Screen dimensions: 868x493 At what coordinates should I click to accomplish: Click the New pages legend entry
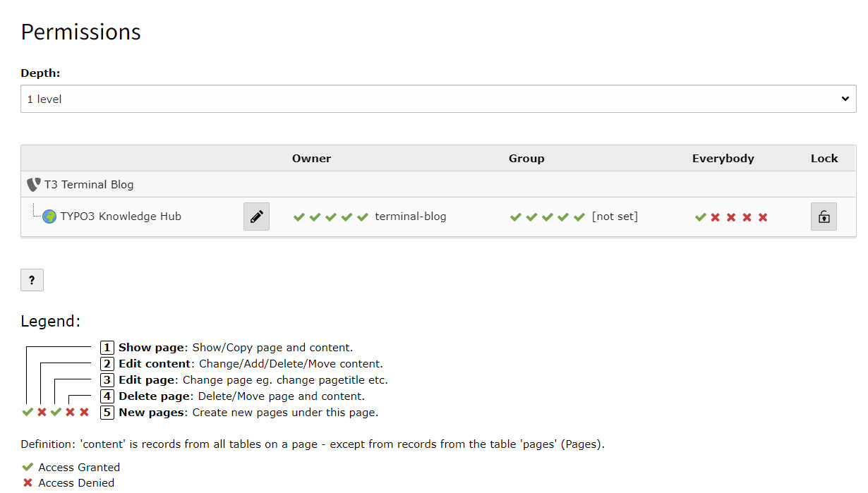point(239,413)
